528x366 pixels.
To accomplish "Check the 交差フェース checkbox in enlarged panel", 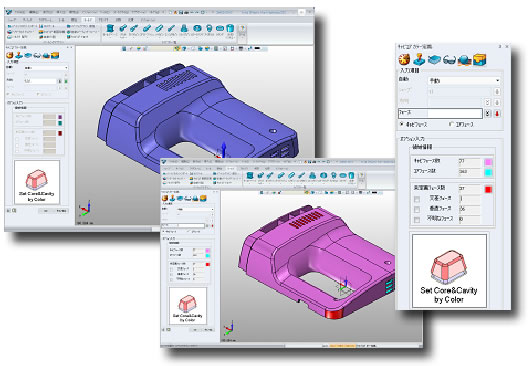I will (x=417, y=199).
